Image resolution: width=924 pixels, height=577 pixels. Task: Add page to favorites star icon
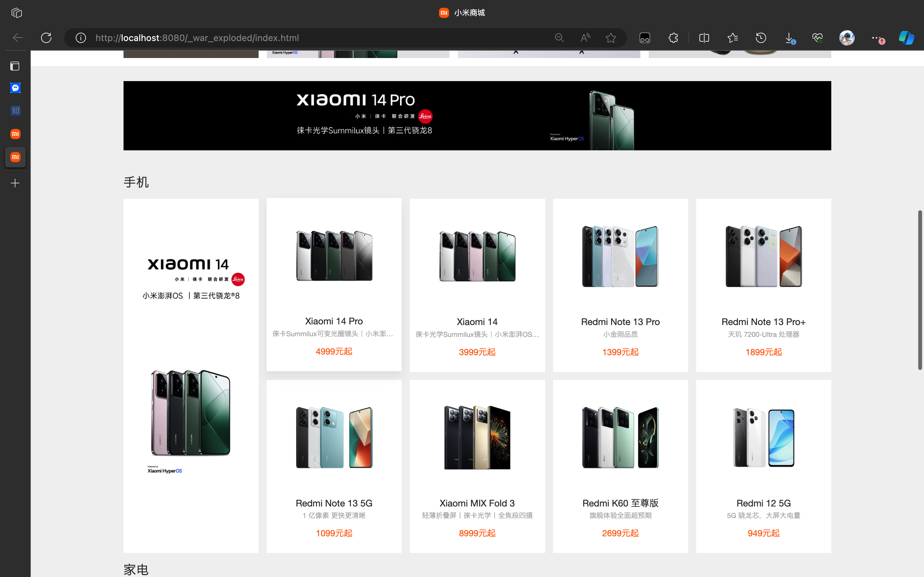click(x=611, y=38)
